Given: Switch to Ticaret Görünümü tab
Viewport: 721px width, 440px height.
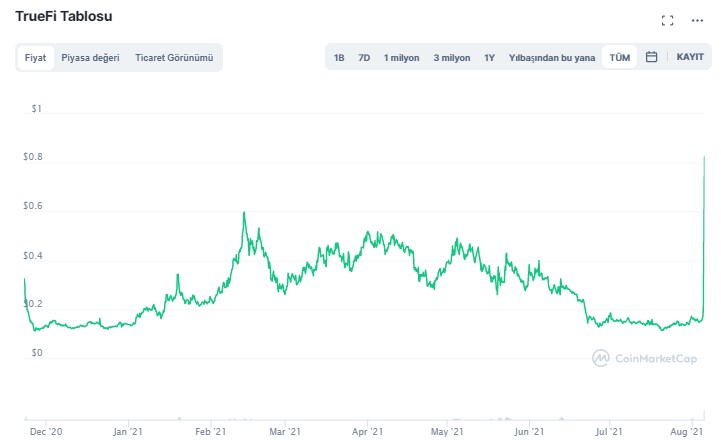Looking at the screenshot, I should (x=174, y=58).
